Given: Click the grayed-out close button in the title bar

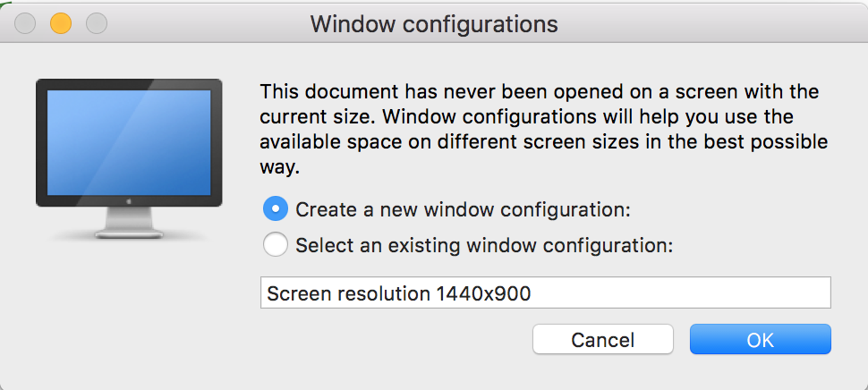Looking at the screenshot, I should point(24,23).
